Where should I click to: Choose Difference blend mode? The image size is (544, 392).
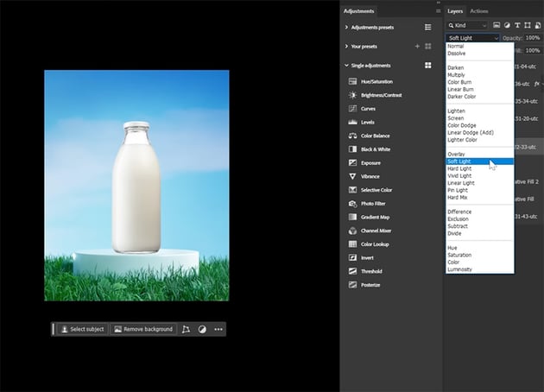pos(479,212)
